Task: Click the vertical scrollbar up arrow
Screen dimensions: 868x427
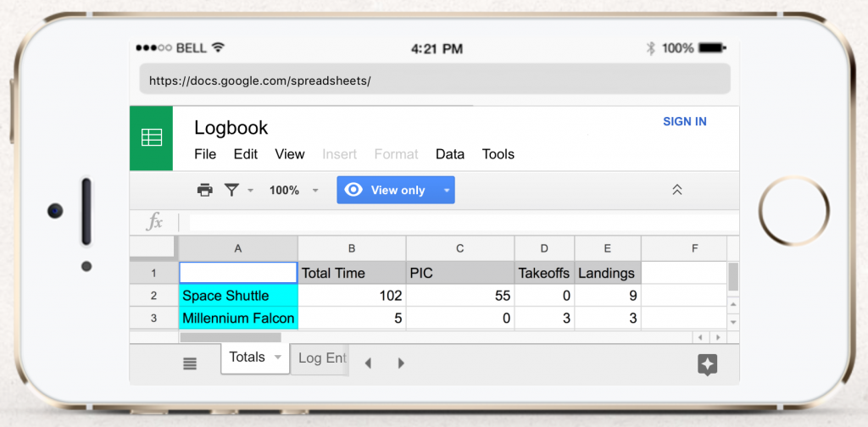Action: [733, 304]
